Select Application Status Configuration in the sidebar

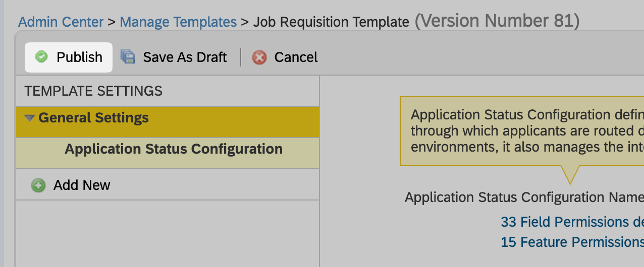174,149
